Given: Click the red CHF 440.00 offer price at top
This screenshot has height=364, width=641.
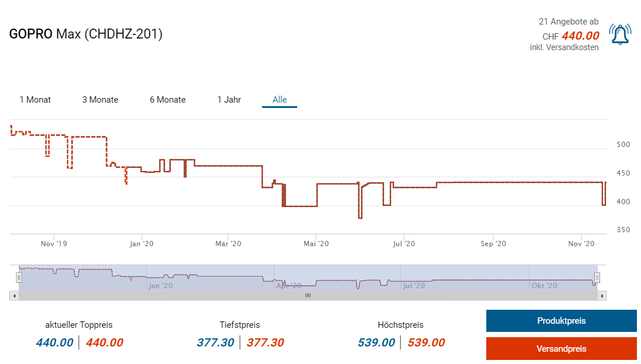Looking at the screenshot, I should 580,36.
